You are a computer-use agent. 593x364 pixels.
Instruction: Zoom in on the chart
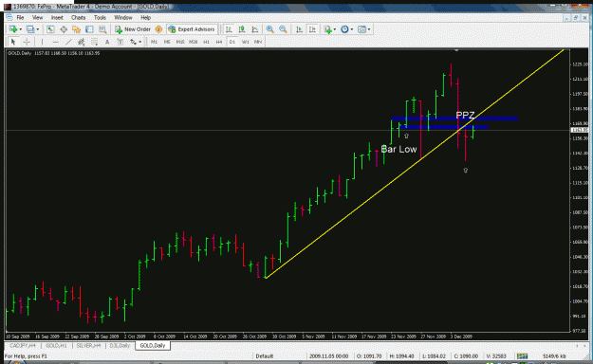(x=269, y=29)
